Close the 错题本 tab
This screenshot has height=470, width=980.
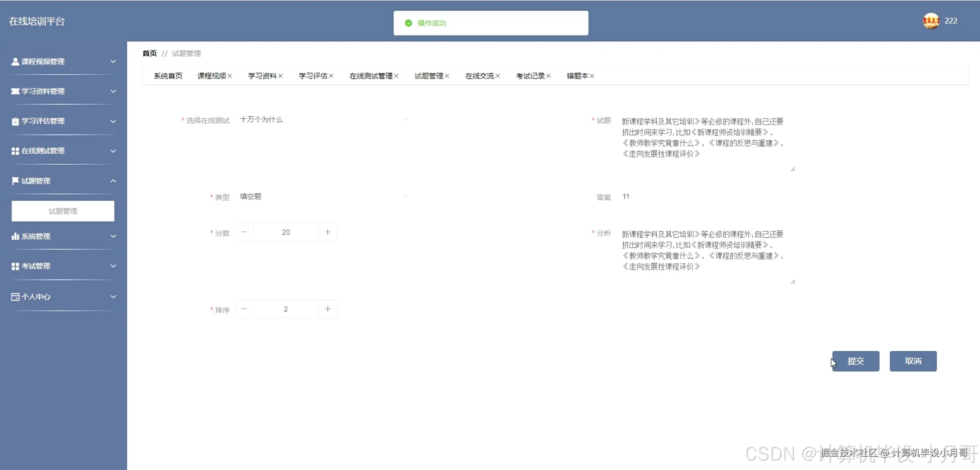593,75
